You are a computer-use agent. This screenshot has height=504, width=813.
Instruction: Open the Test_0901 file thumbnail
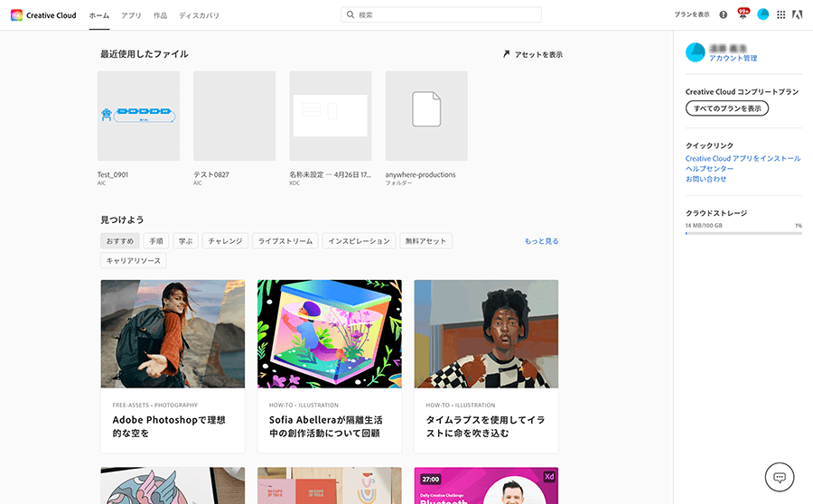[138, 116]
